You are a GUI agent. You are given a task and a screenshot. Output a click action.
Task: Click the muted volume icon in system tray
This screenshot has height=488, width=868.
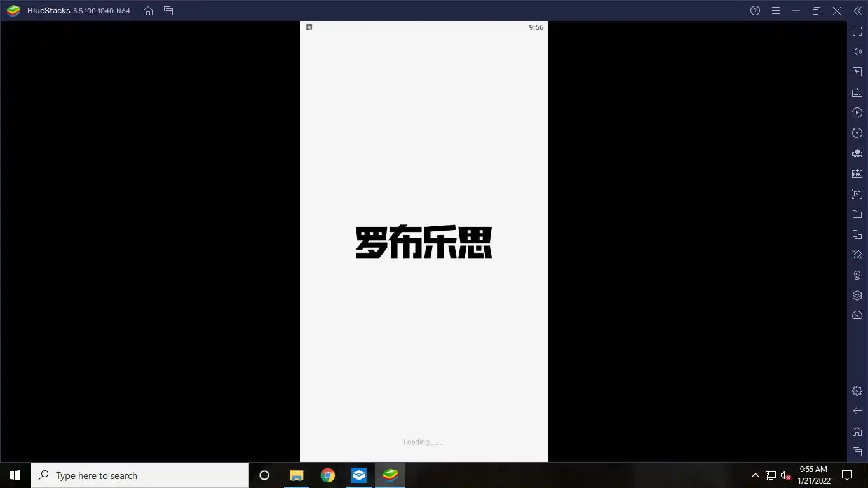point(786,475)
